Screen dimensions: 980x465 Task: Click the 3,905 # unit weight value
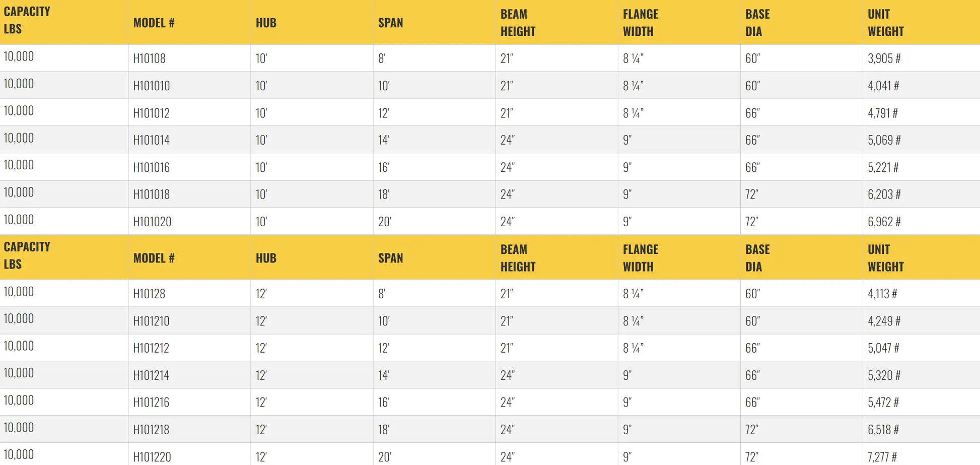[x=884, y=58]
